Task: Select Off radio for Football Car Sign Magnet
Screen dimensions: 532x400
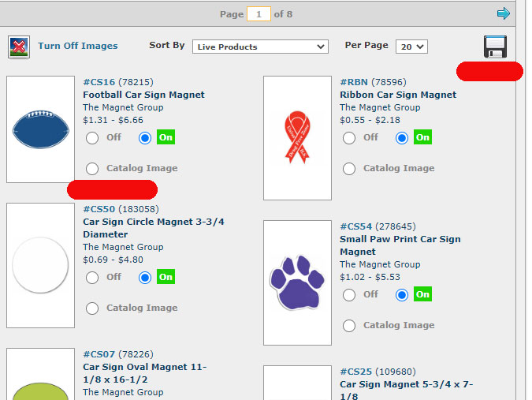Action: (x=92, y=138)
